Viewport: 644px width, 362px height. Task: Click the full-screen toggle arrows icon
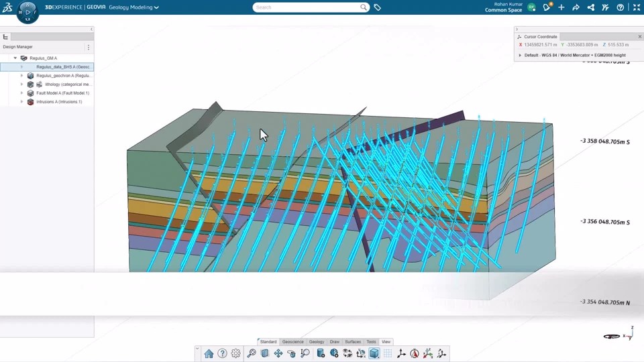pos(636,7)
